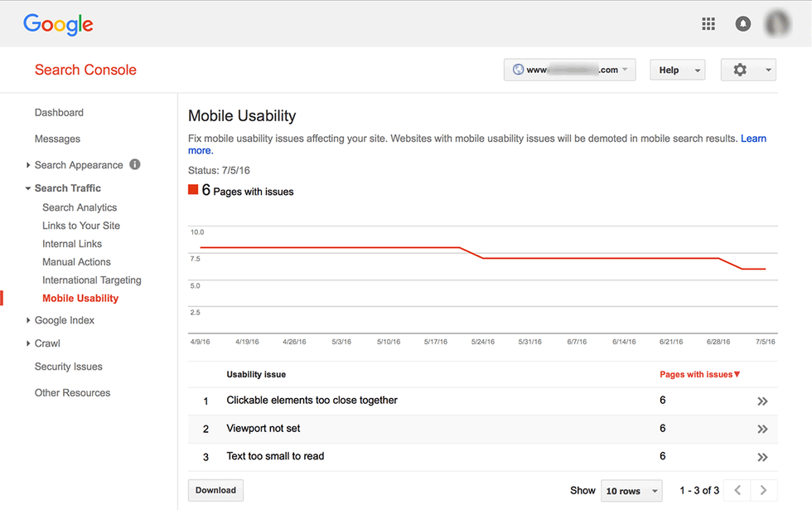The width and height of the screenshot is (812, 520).
Task: Click the Viewport not set issue
Action: tap(263, 428)
